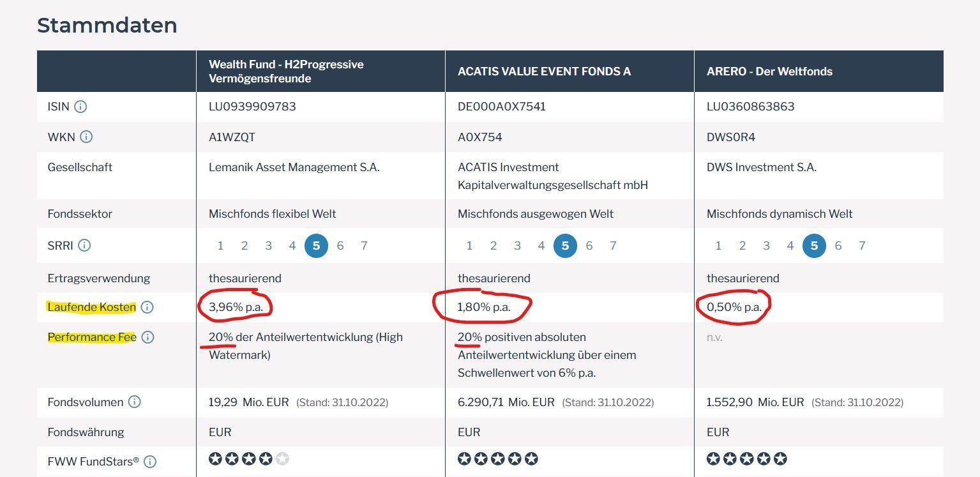Click the Performance Fee row label
This screenshot has height=477, width=980.
pyautogui.click(x=92, y=337)
